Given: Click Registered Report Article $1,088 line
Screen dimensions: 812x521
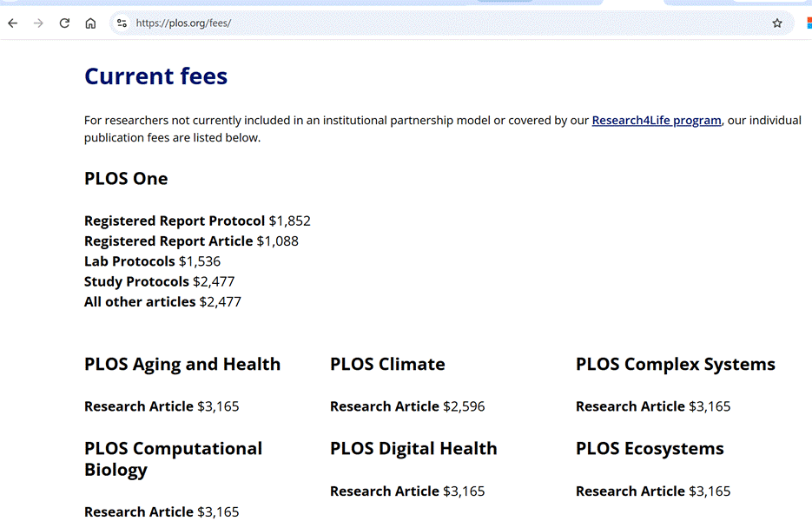Looking at the screenshot, I should coord(191,241).
